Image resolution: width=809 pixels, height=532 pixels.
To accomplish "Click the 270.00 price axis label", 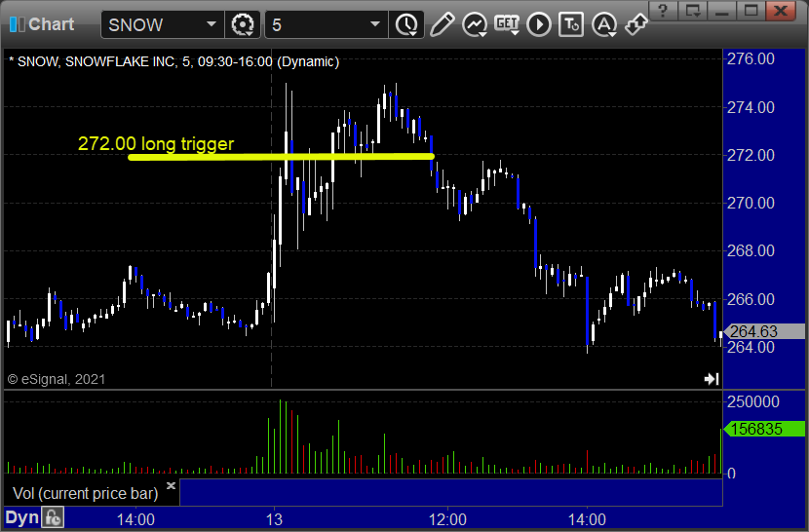I will click(751, 203).
